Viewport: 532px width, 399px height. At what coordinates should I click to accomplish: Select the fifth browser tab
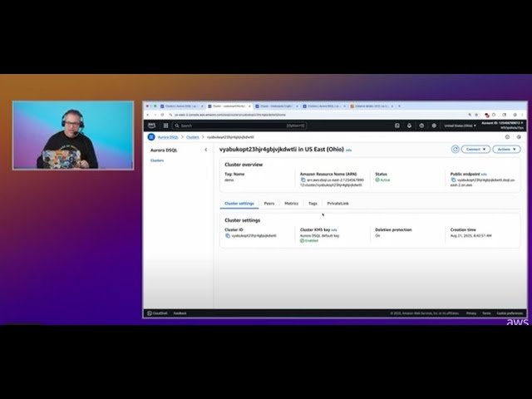(x=372, y=106)
